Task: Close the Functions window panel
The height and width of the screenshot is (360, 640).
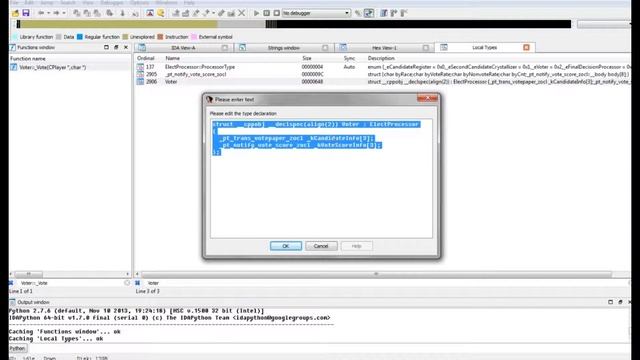Action: click(126, 47)
